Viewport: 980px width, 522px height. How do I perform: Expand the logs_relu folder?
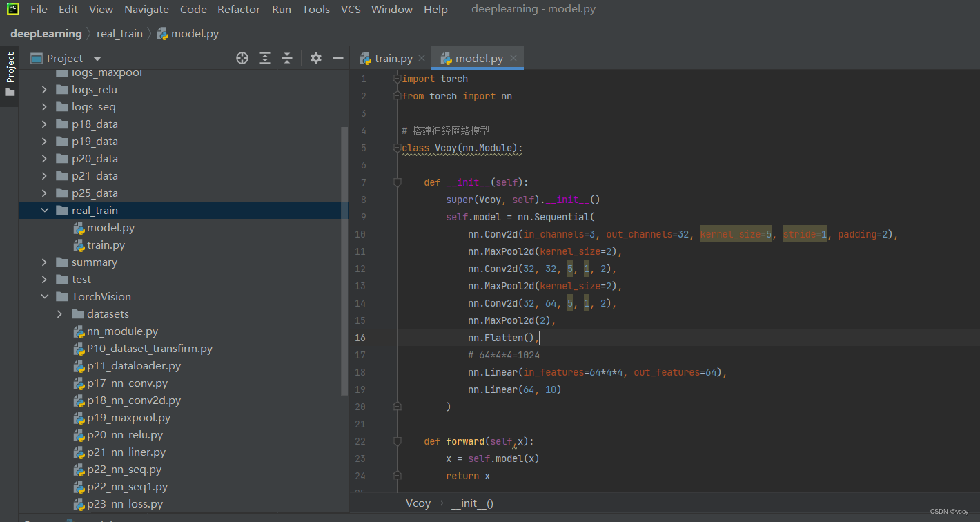click(x=45, y=90)
